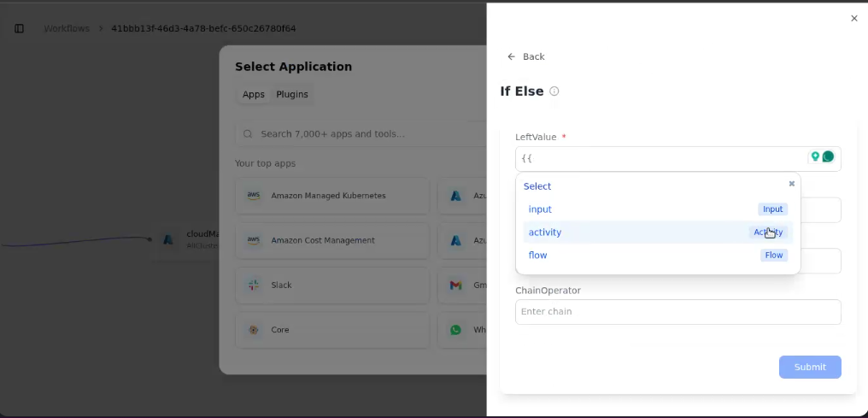
Task: Click the search magnifier icon
Action: (x=248, y=134)
